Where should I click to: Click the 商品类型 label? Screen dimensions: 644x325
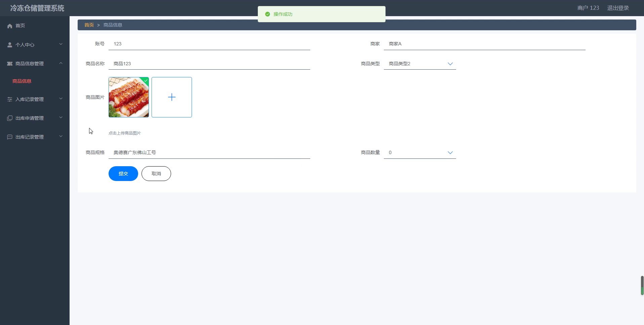370,64
